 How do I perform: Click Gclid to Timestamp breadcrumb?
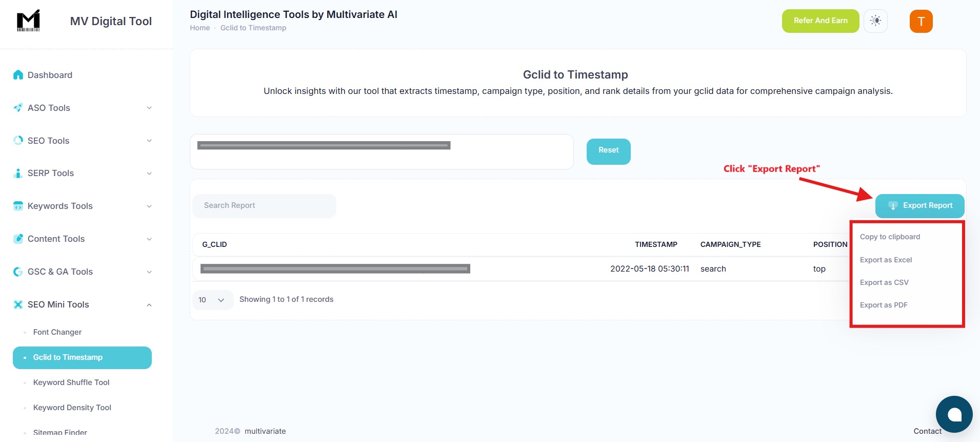coord(253,28)
